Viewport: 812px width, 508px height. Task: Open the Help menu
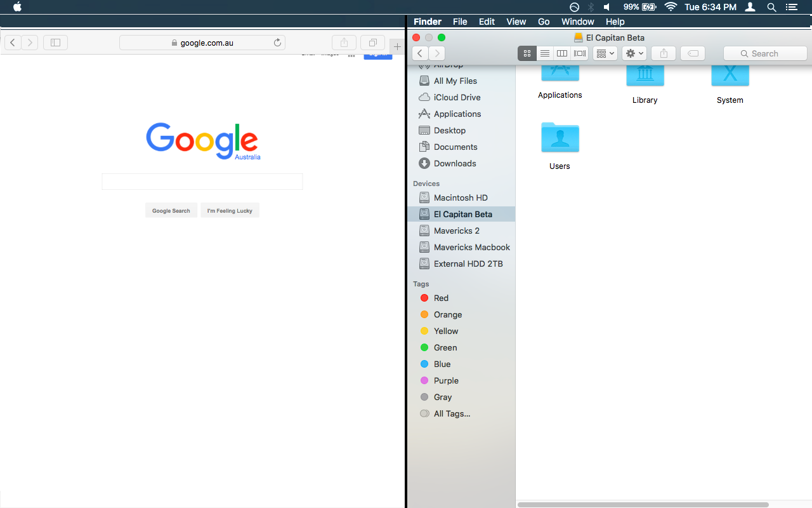click(615, 22)
